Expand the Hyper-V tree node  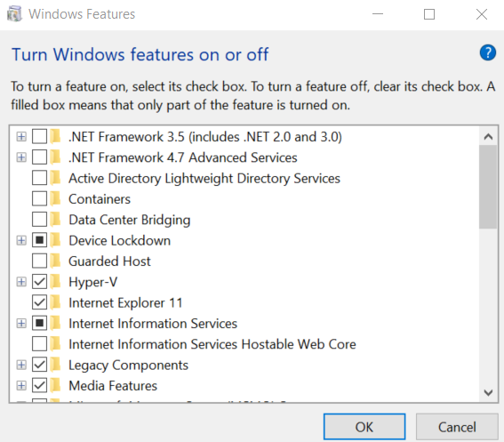(x=21, y=282)
